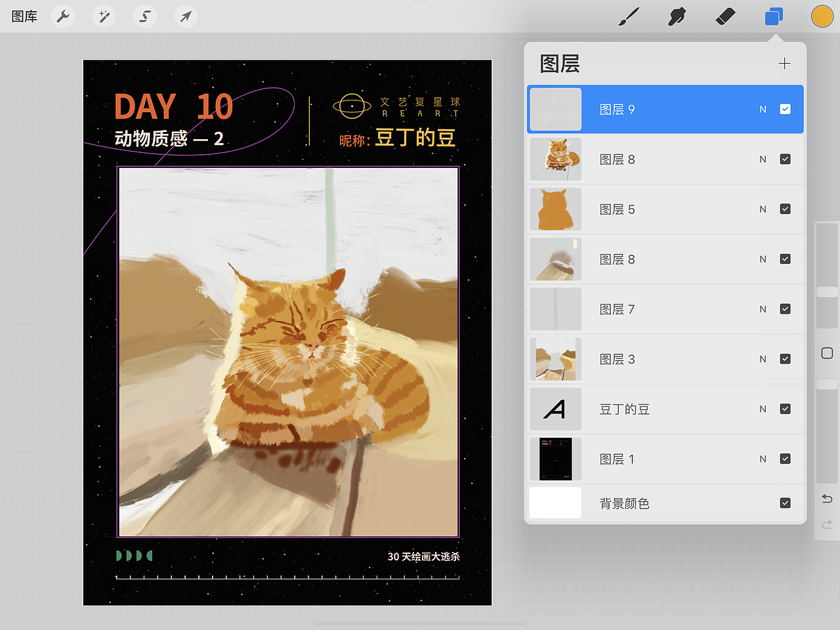Toggle the 背景颜色 layer visibility
Screen dimensions: 840x630
[785, 503]
